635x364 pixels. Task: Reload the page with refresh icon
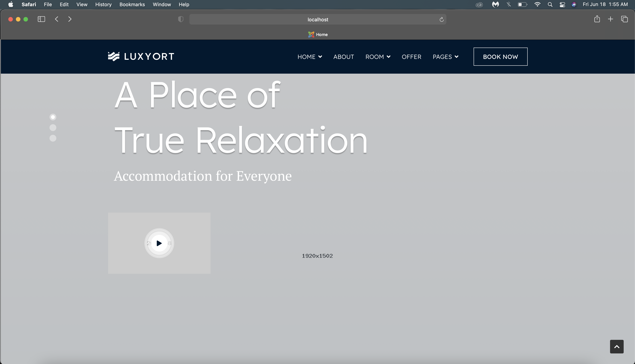(x=441, y=19)
